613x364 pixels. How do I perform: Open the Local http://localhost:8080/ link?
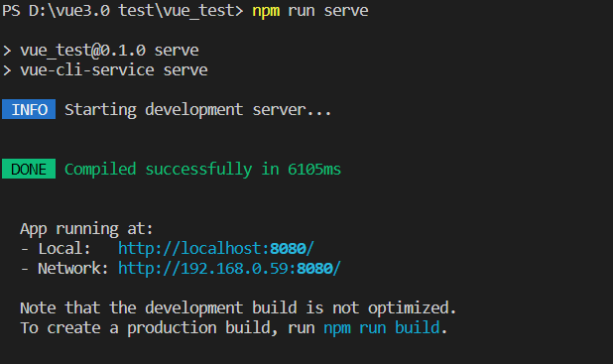point(216,249)
